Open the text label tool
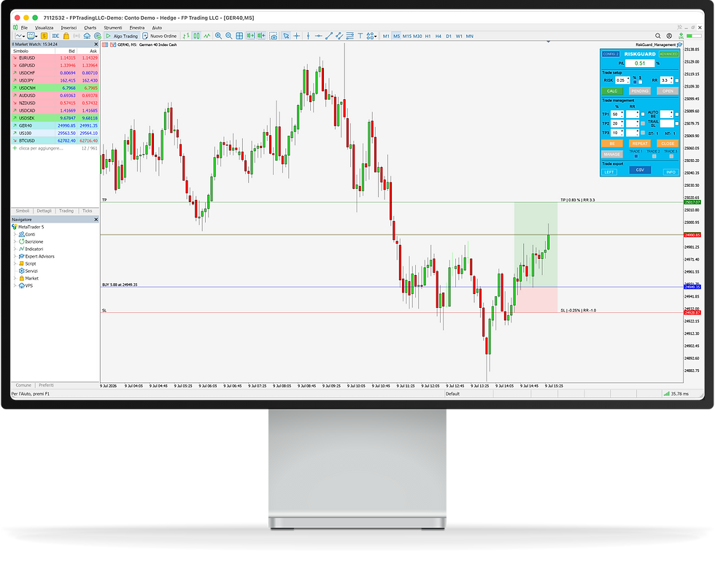This screenshot has width=715, height=588. tap(360, 36)
